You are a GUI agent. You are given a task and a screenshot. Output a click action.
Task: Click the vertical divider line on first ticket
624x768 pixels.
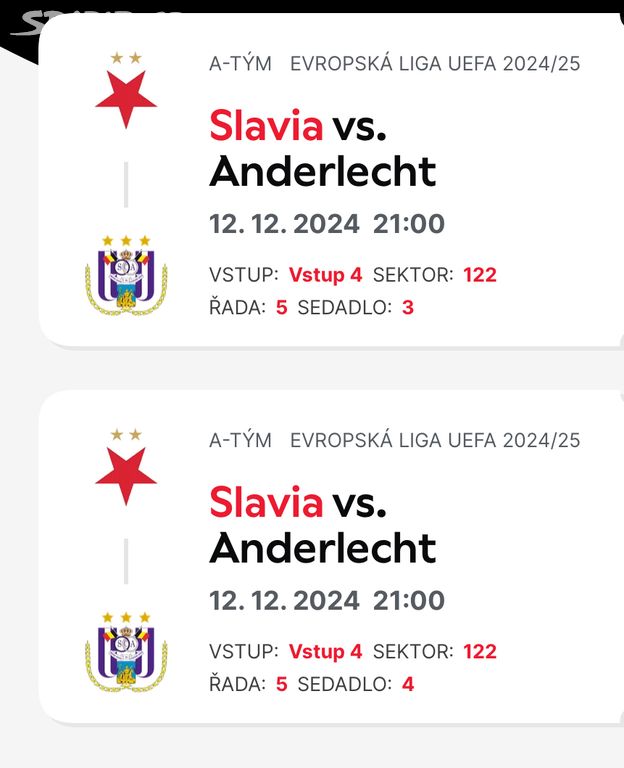126,185
